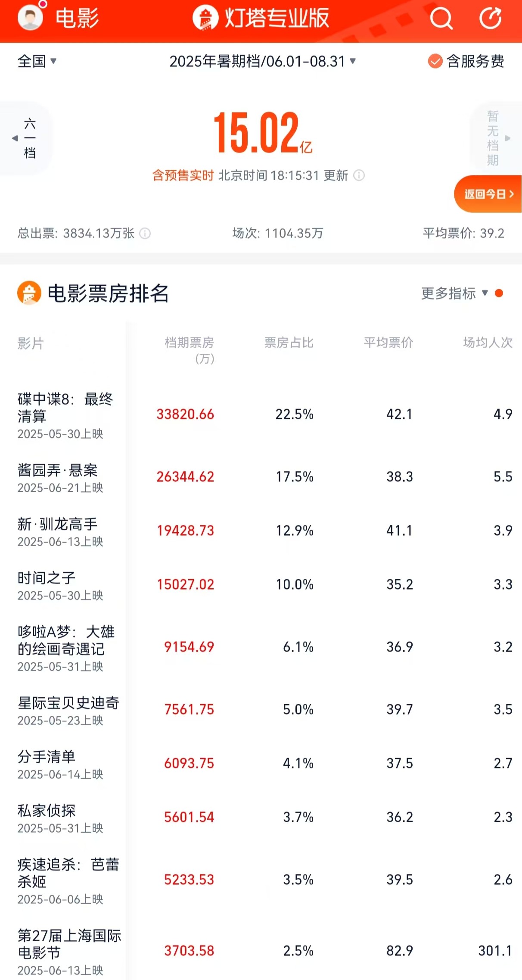
Task: Open the user avatar profile icon
Action: click(29, 18)
